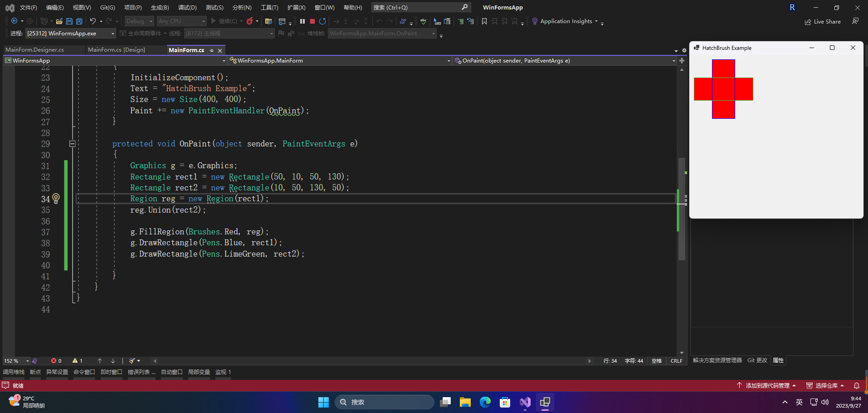Stop debugging with the red square

[312, 21]
